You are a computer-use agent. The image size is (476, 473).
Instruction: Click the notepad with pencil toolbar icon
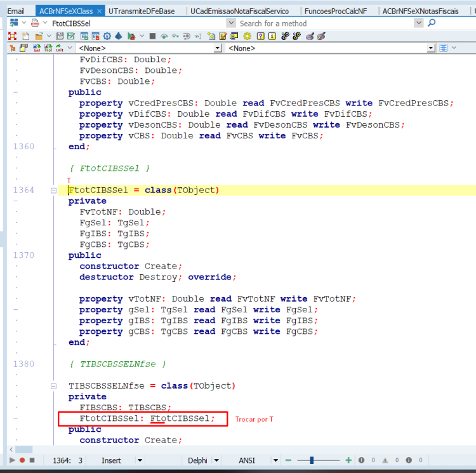coord(223,36)
